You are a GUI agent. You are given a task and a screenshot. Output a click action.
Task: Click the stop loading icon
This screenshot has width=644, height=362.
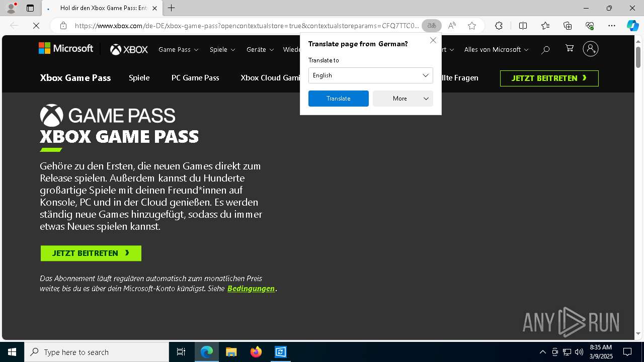[36, 26]
